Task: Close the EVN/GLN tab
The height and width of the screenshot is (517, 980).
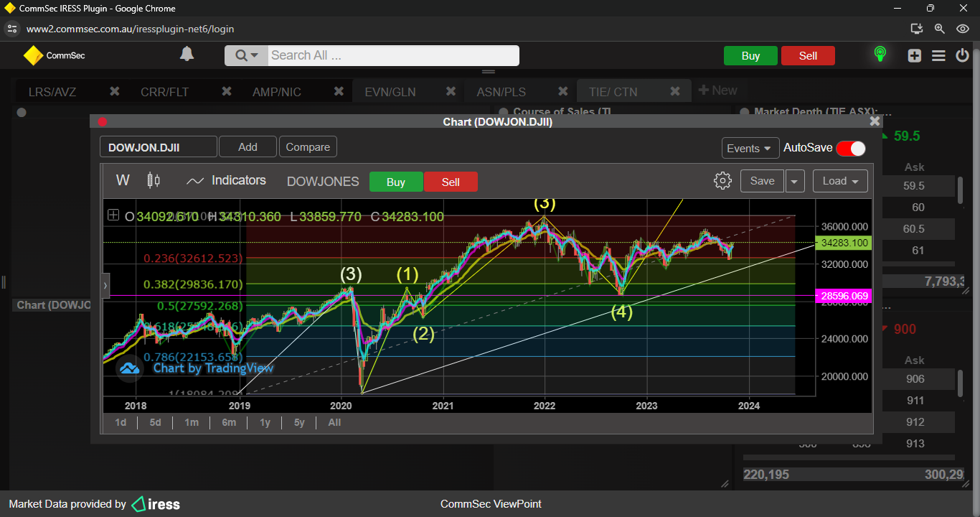Action: coord(451,91)
